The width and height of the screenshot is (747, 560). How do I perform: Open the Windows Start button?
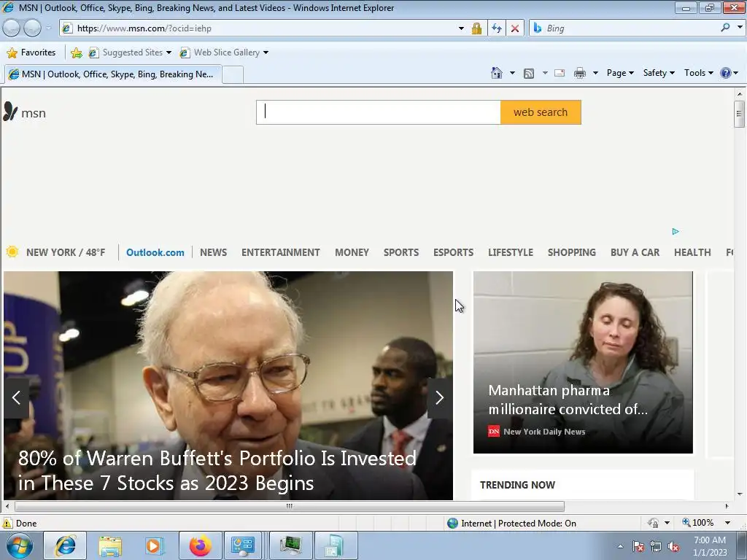point(20,545)
